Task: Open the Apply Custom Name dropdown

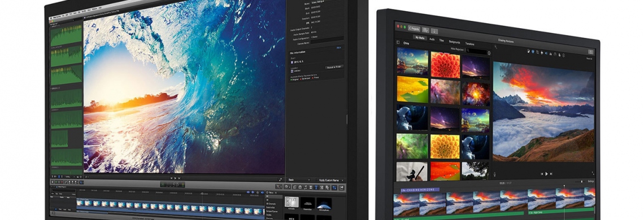Action: (330, 180)
